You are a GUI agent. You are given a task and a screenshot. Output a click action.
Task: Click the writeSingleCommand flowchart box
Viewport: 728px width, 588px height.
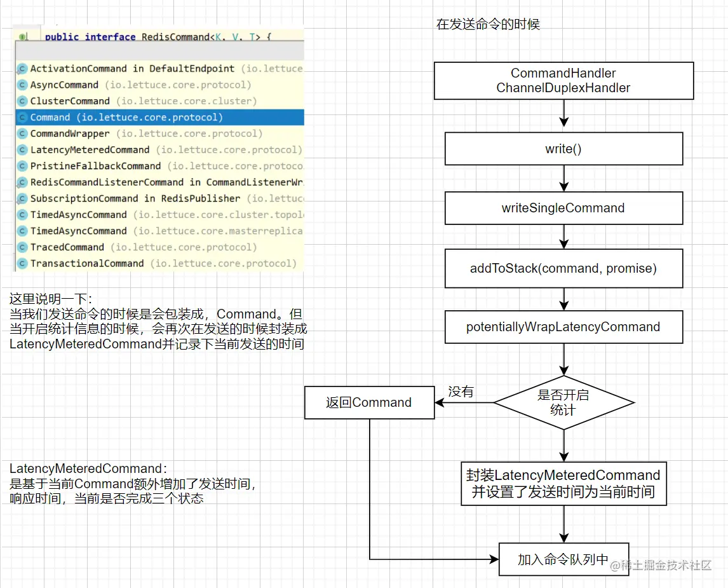(563, 208)
